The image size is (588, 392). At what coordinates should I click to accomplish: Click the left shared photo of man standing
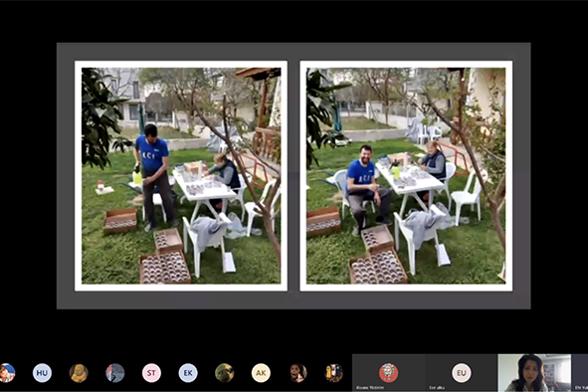tap(181, 175)
